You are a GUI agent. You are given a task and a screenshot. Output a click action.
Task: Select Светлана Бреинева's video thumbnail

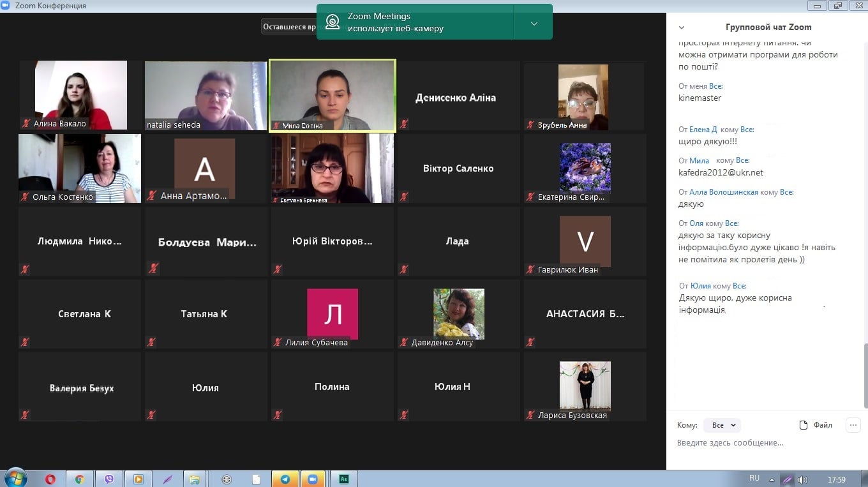point(333,169)
